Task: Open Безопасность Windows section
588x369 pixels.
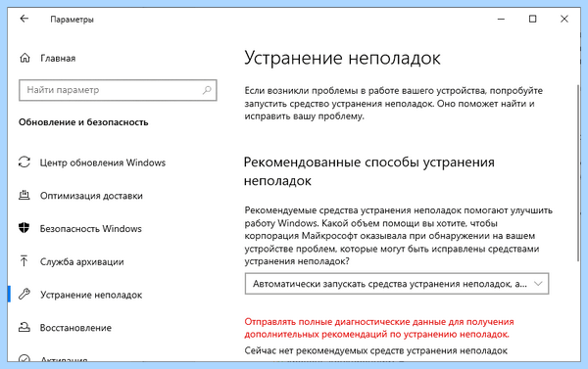Action: 91,228
